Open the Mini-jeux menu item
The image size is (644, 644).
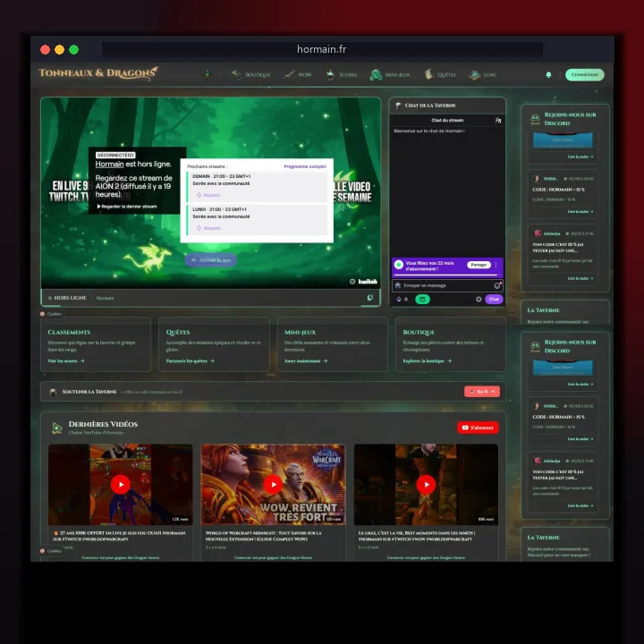(390, 75)
